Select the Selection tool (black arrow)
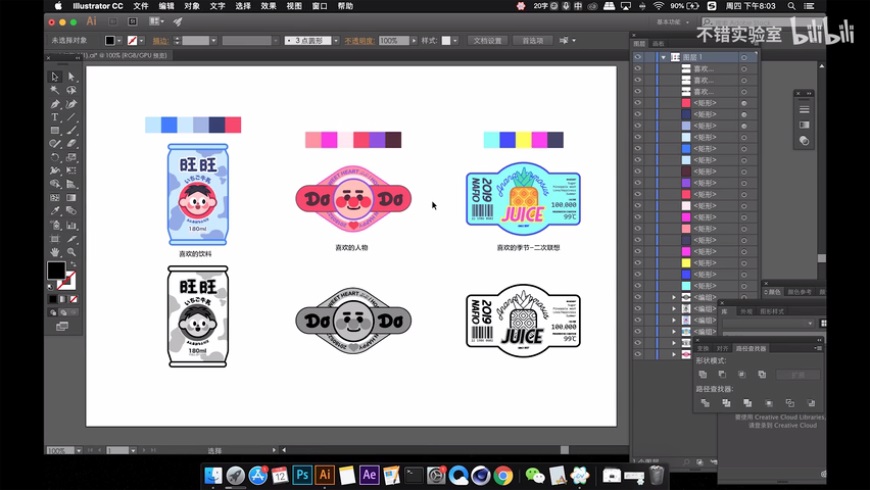The height and width of the screenshot is (490, 870). (54, 77)
